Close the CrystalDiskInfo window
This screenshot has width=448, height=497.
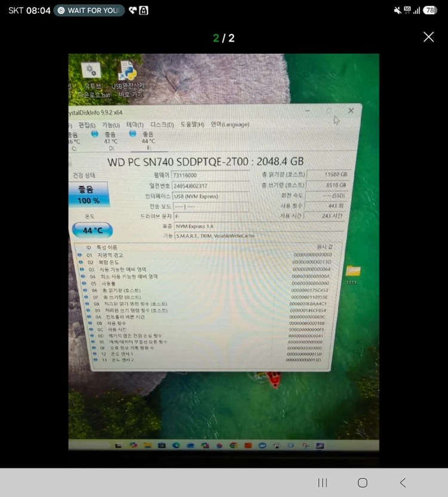(351, 111)
